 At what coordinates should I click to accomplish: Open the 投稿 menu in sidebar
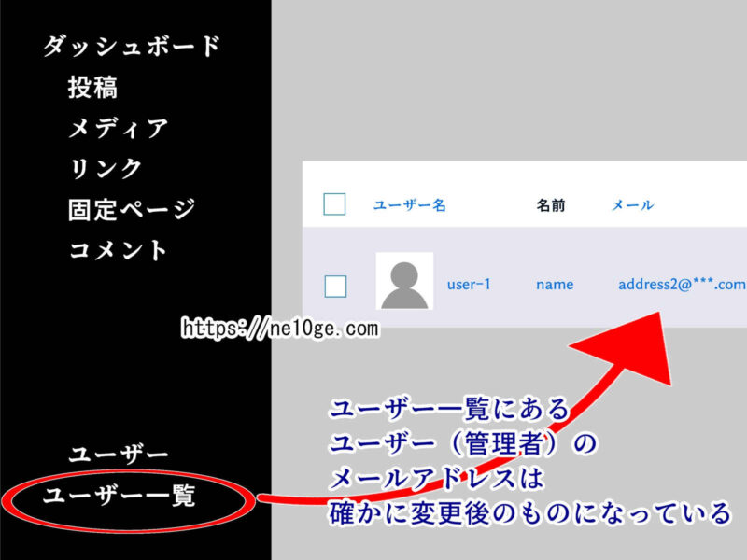(92, 87)
